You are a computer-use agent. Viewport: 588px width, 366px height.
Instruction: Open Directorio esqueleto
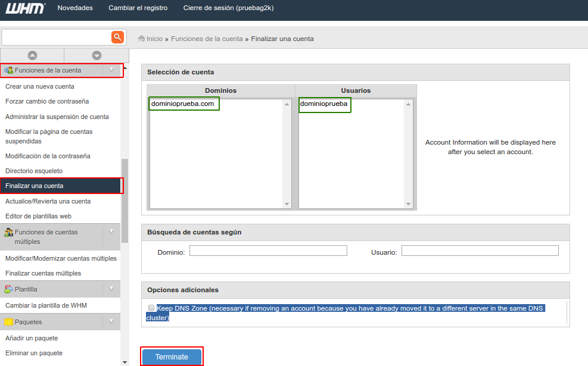34,171
